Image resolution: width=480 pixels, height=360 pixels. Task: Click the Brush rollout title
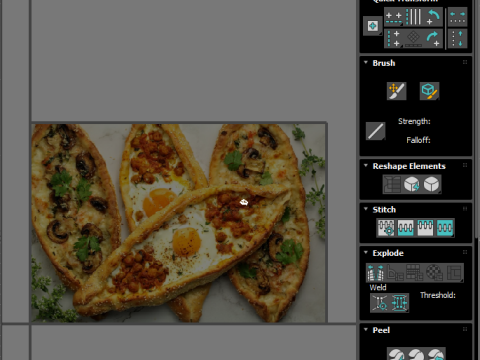pyautogui.click(x=384, y=63)
